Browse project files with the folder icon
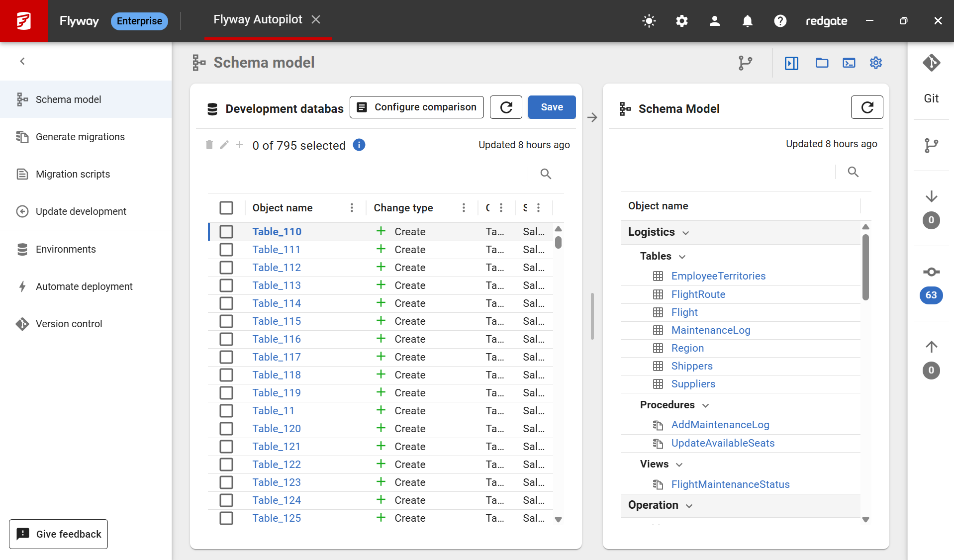Image resolution: width=954 pixels, height=560 pixels. [x=822, y=63]
